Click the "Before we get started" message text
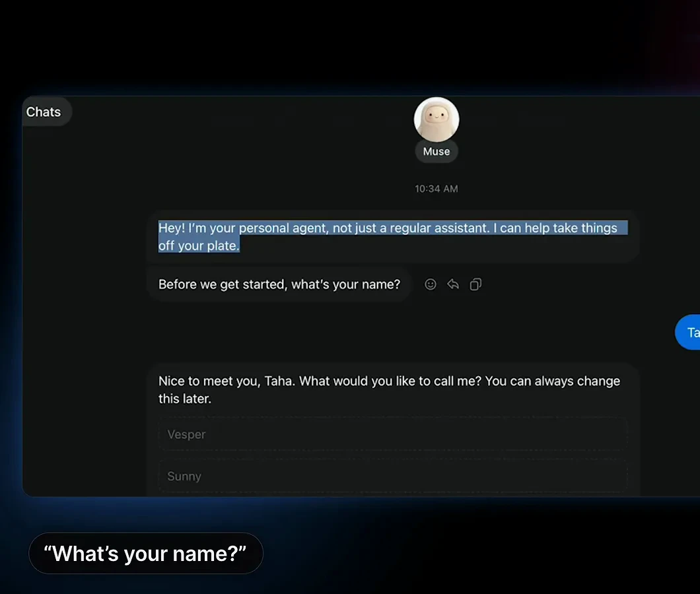Image resolution: width=700 pixels, height=594 pixels. [279, 284]
